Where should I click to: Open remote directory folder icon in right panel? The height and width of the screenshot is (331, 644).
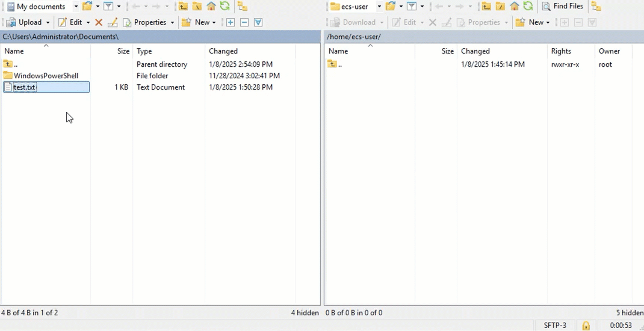click(391, 6)
